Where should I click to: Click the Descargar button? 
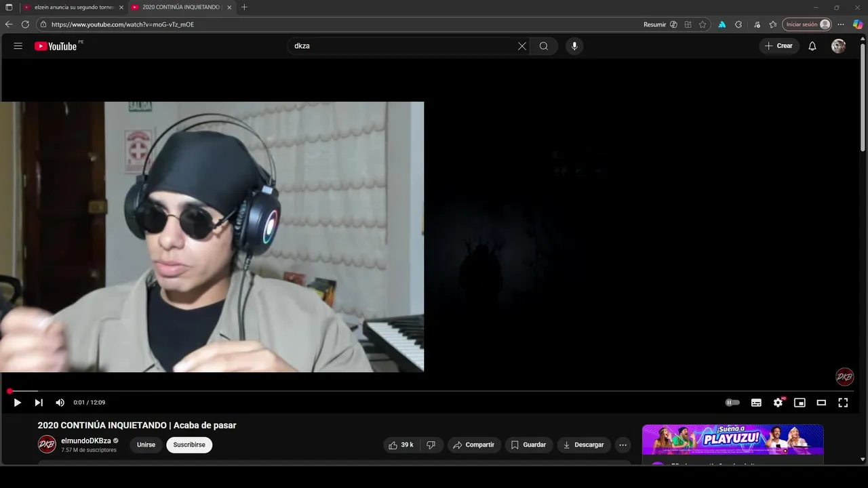coord(583,445)
